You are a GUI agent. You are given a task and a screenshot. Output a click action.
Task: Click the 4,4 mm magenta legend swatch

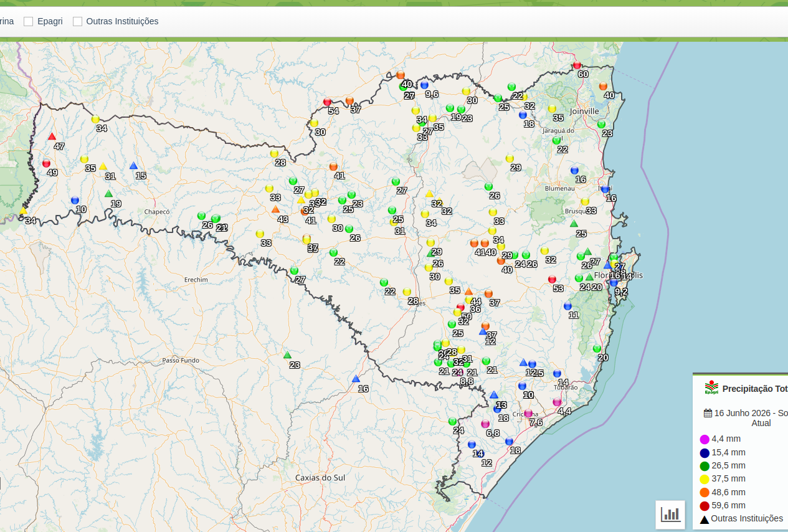tap(705, 439)
